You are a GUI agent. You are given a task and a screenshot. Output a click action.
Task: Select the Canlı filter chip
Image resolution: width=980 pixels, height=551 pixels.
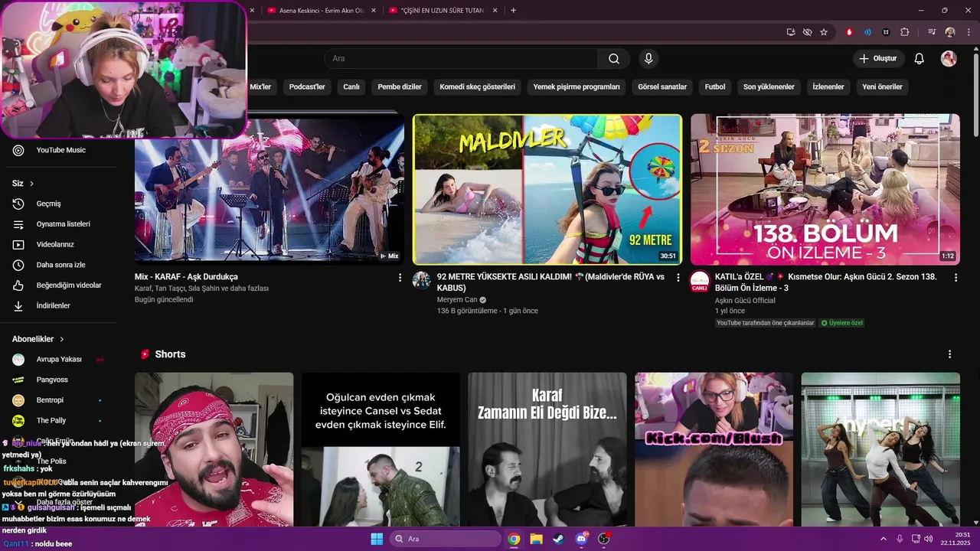click(x=351, y=87)
